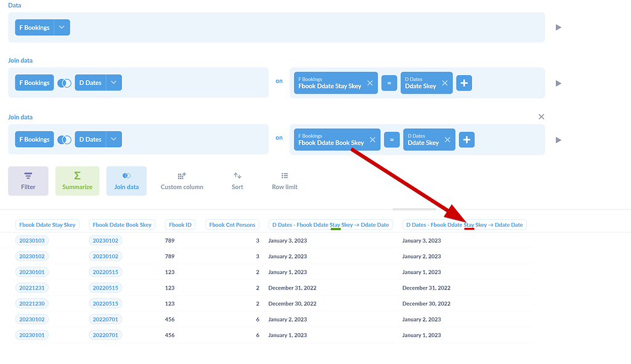
Task: Select the Join data tool
Action: [x=126, y=180]
